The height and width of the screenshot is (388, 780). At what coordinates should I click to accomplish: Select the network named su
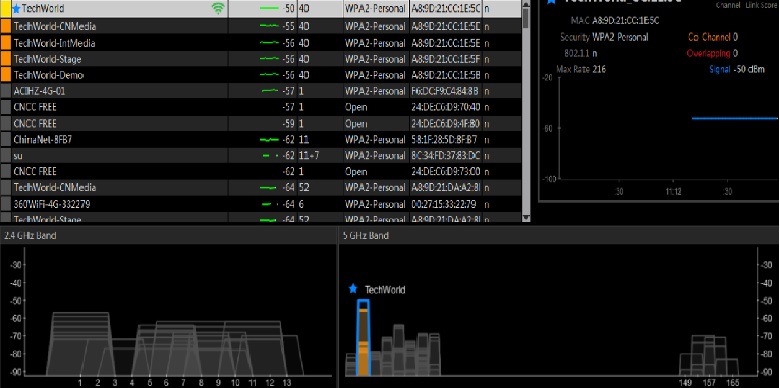[261, 156]
